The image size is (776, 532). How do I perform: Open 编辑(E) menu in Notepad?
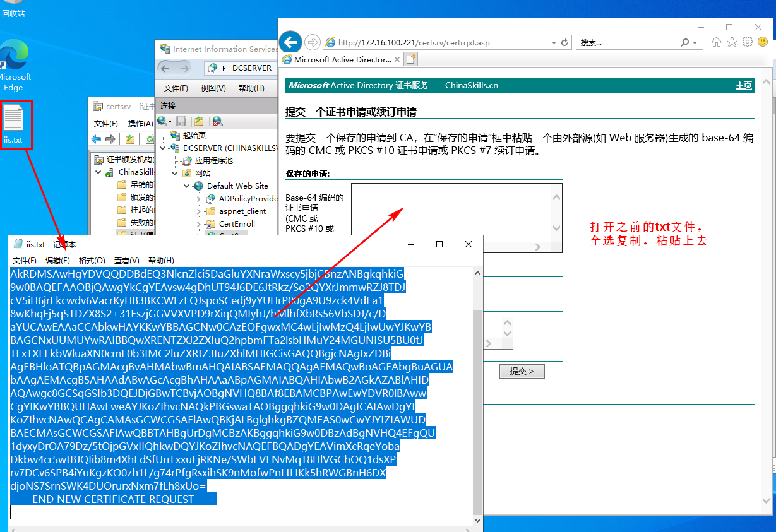coord(57,260)
